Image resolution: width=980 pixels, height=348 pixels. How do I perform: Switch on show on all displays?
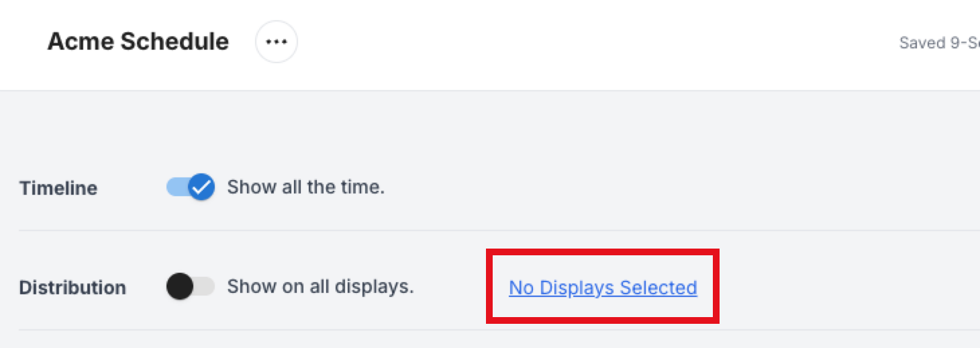point(191,287)
